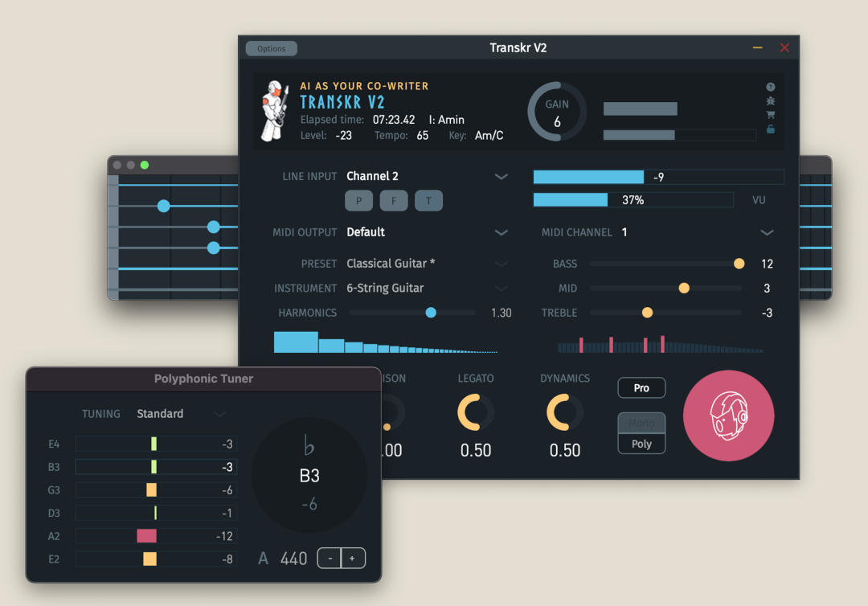Activate Pro mode
This screenshot has height=606, width=868.
641,387
